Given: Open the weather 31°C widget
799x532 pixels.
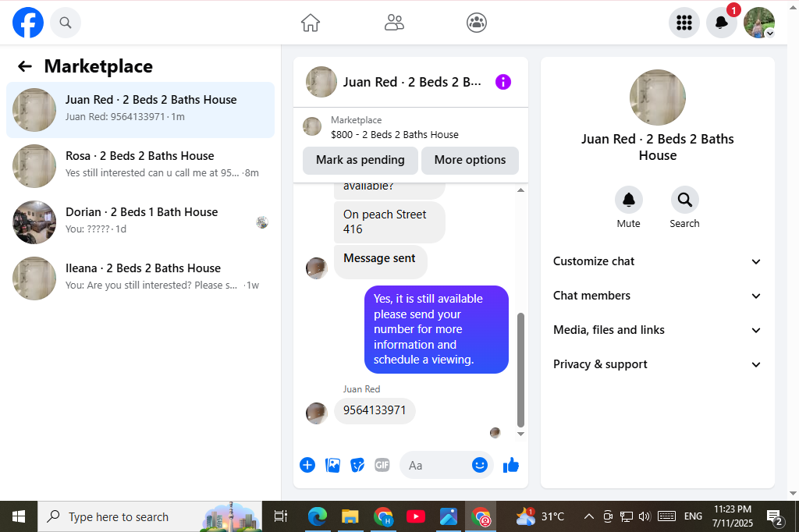Looking at the screenshot, I should 540,516.
